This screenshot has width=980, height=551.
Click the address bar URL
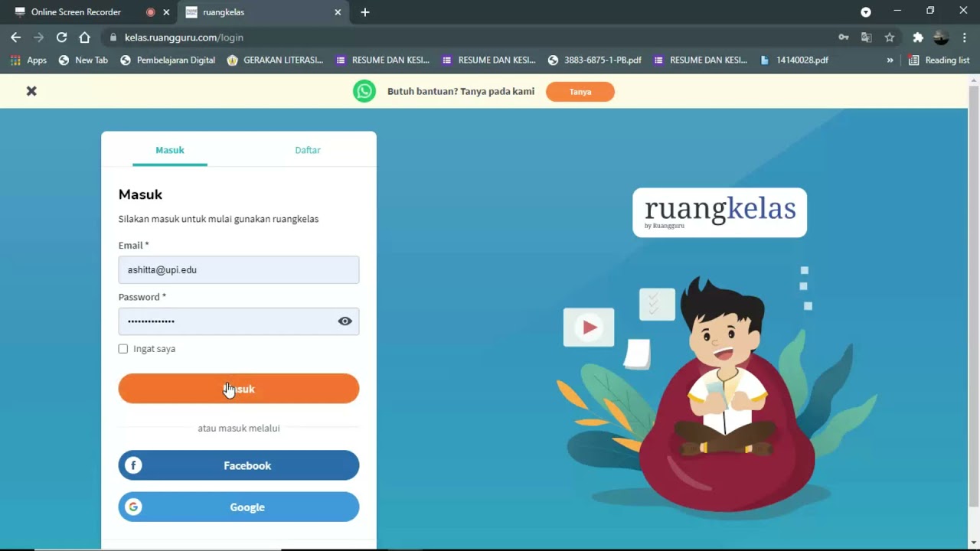[184, 37]
